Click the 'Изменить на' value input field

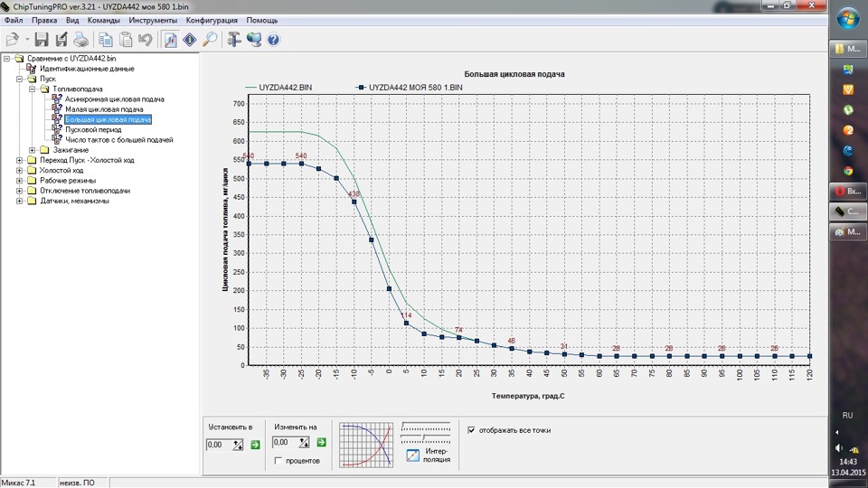[284, 443]
